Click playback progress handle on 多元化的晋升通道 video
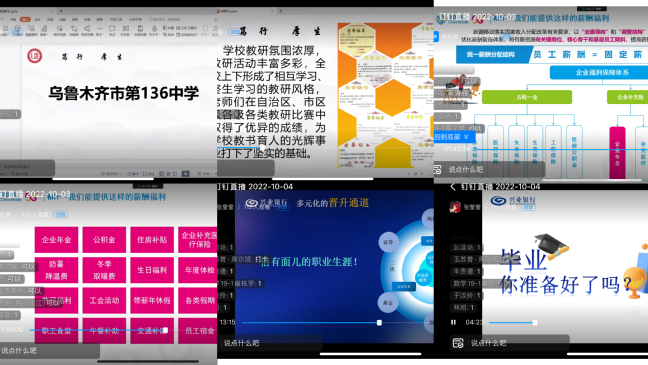Screen dimensions: 648x365 [379, 322]
